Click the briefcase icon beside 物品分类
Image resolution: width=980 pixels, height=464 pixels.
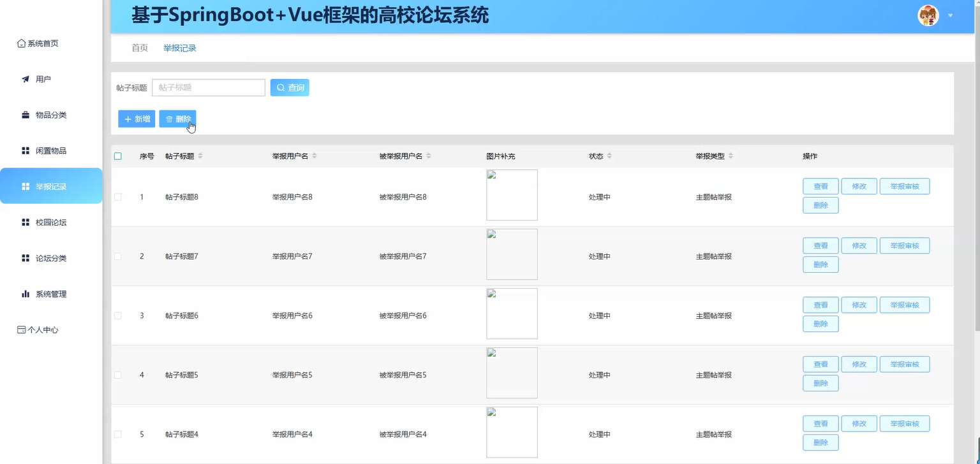(26, 115)
